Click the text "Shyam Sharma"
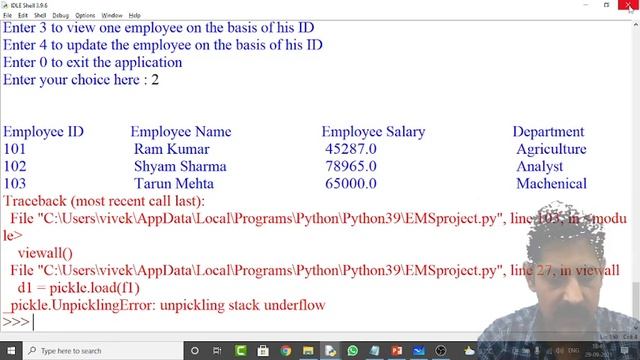Image resolution: width=640 pixels, height=360 pixels. point(180,167)
